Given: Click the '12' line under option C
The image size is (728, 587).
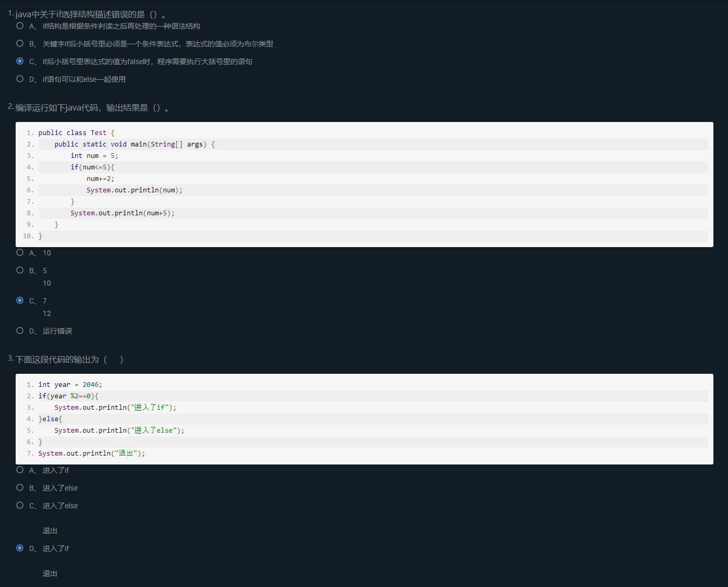Looking at the screenshot, I should coord(47,313).
